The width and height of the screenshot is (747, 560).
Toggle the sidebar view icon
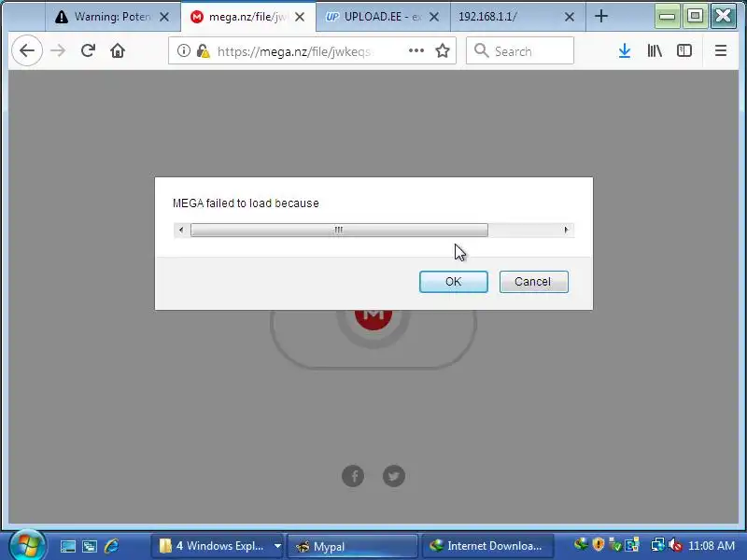point(684,50)
